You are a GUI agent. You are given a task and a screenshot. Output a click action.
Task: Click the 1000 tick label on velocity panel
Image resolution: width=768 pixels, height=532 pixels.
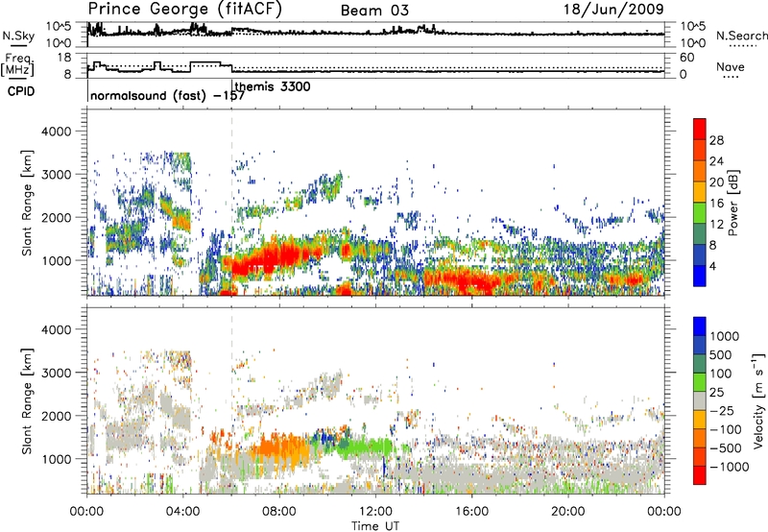point(57,459)
